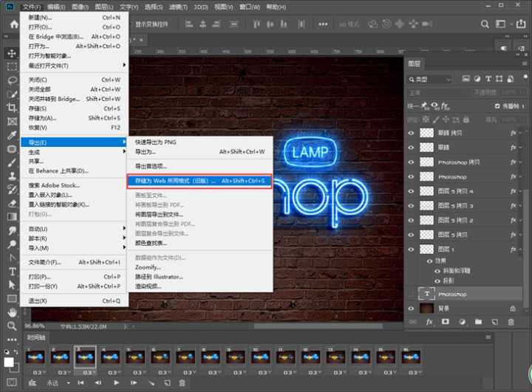Go to the next animation frame
Image resolution: width=532 pixels, height=392 pixels.
coord(134,383)
